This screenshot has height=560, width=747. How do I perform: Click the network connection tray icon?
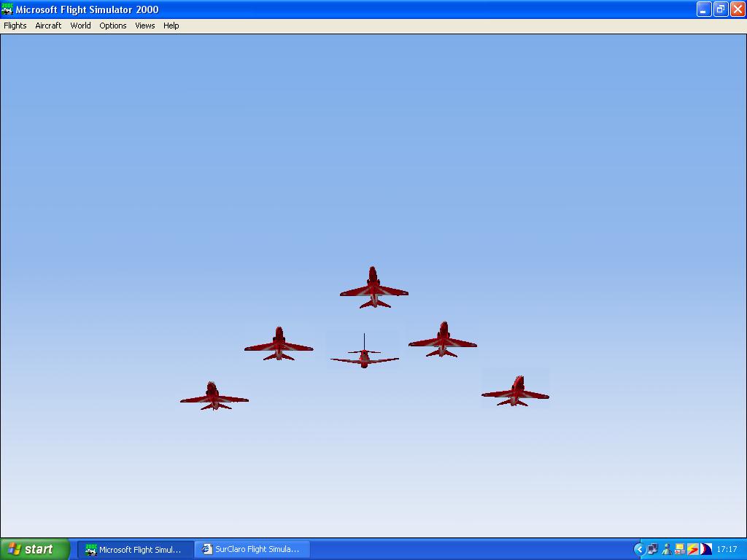click(653, 550)
